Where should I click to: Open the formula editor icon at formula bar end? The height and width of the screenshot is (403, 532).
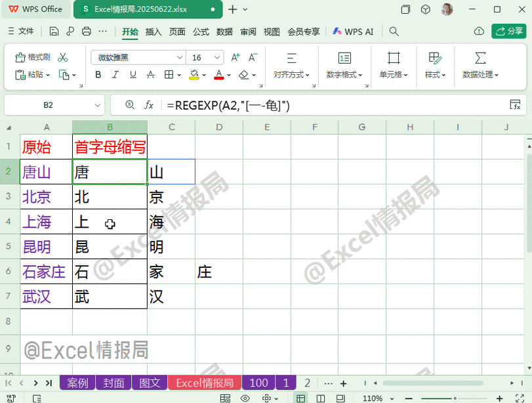[515, 105]
